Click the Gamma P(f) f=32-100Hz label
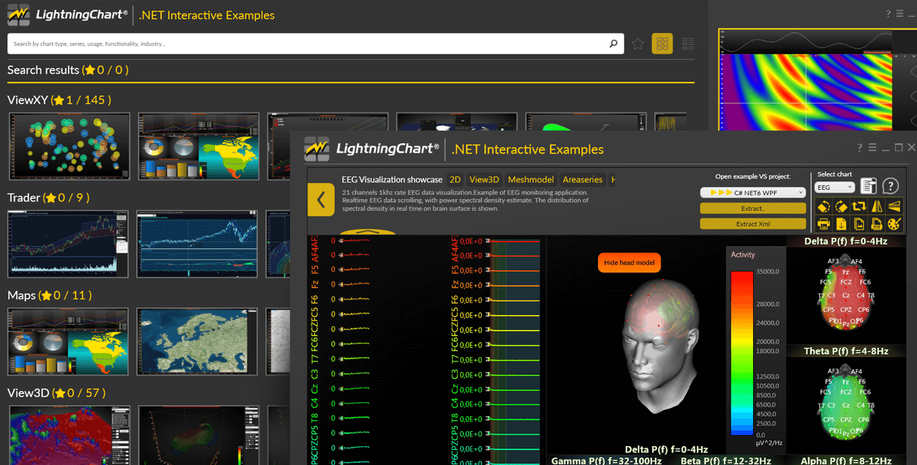Screen dimensions: 917x465 (x=606, y=461)
